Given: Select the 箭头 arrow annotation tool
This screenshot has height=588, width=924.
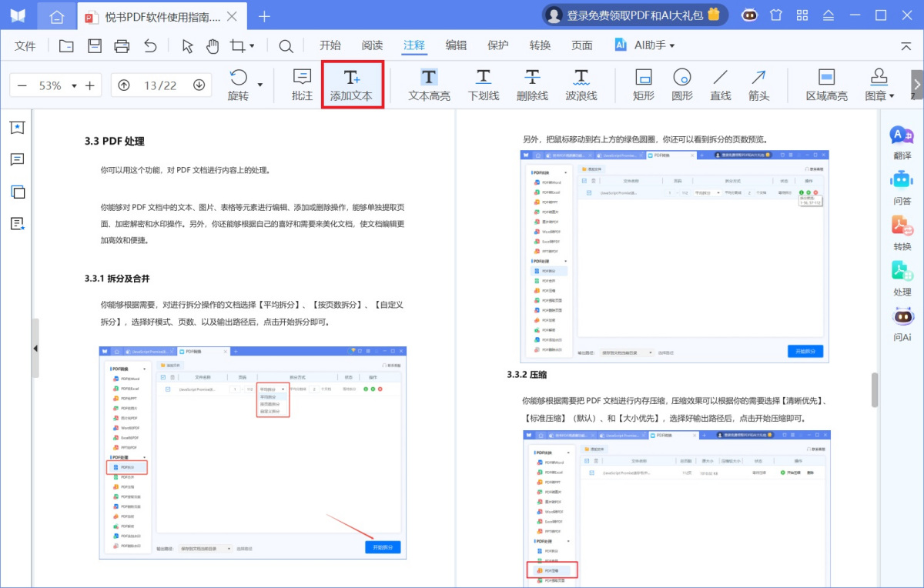Looking at the screenshot, I should tap(758, 83).
